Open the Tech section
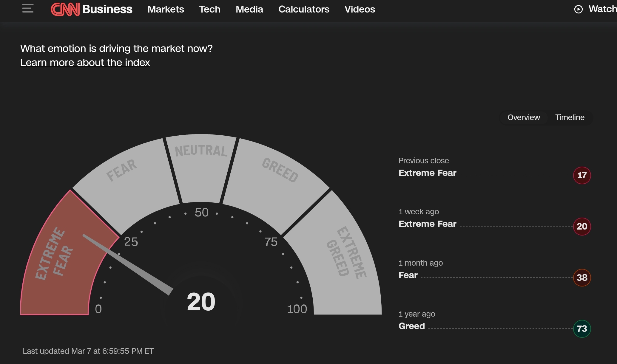 point(210,9)
